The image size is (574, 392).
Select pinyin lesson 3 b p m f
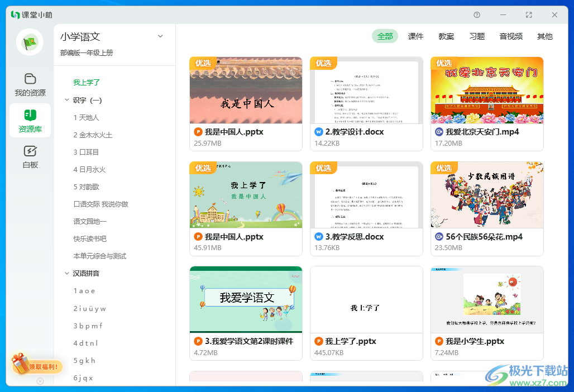click(x=88, y=326)
